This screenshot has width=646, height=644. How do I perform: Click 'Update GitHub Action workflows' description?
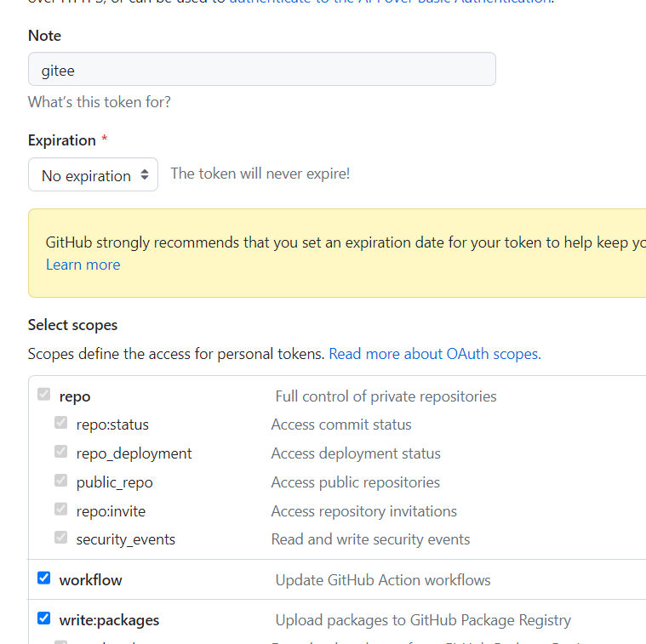coord(383,580)
